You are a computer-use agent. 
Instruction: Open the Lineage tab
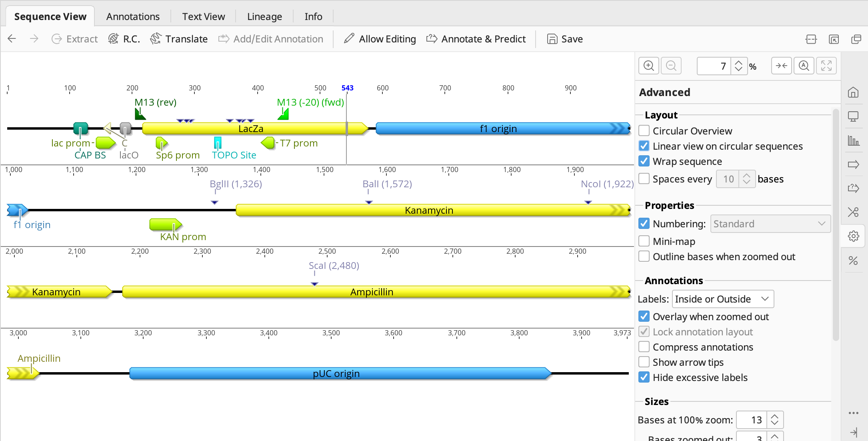click(264, 16)
